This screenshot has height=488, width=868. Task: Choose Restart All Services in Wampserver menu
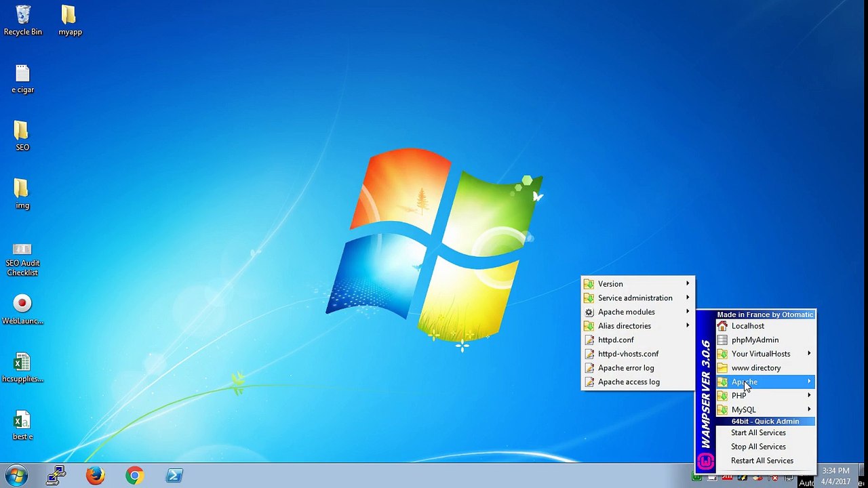(765, 461)
